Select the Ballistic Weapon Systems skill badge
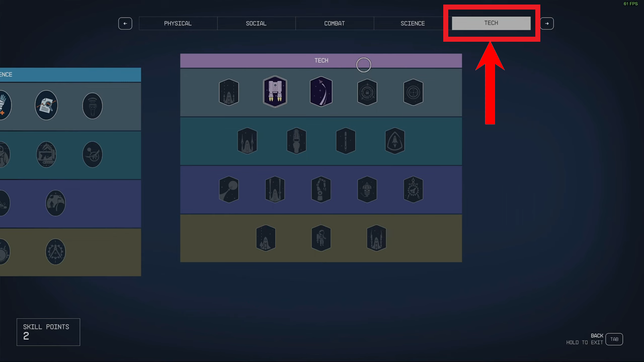The width and height of the screenshot is (644, 362). (229, 92)
